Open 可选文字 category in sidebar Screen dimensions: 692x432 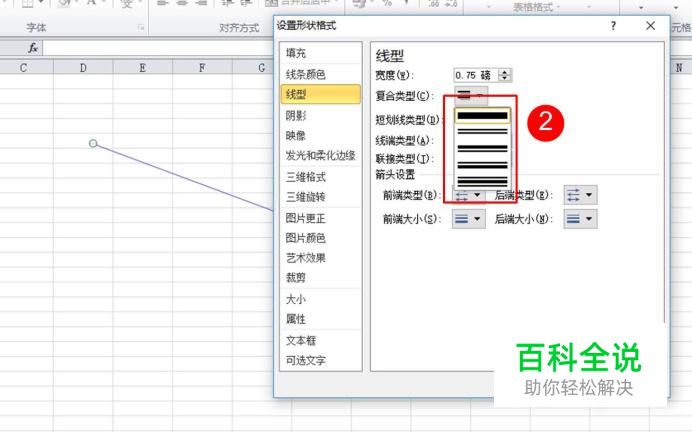click(320, 360)
